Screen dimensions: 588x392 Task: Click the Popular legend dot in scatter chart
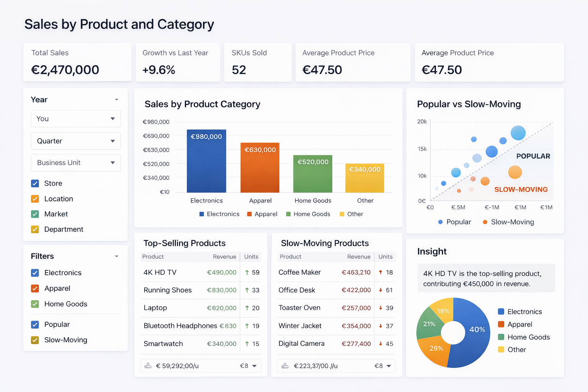[440, 222]
